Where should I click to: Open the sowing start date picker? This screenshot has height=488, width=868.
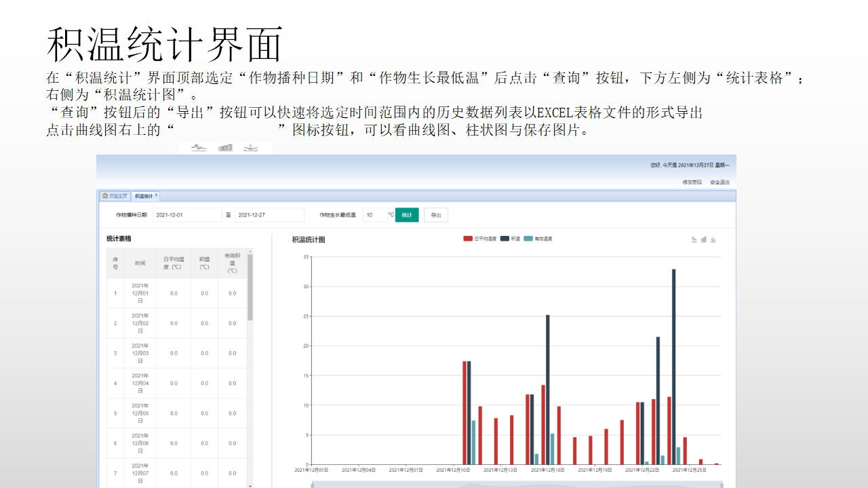(x=186, y=215)
